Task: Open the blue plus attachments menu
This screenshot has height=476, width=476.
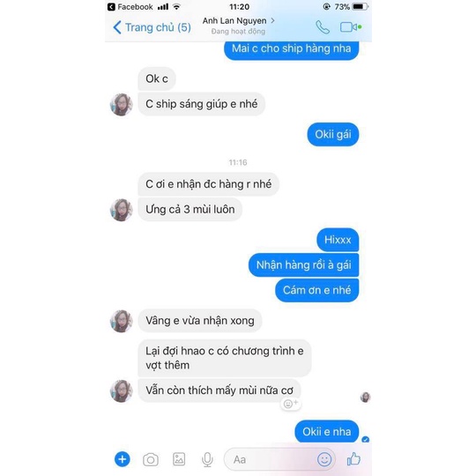Action: coord(123,459)
